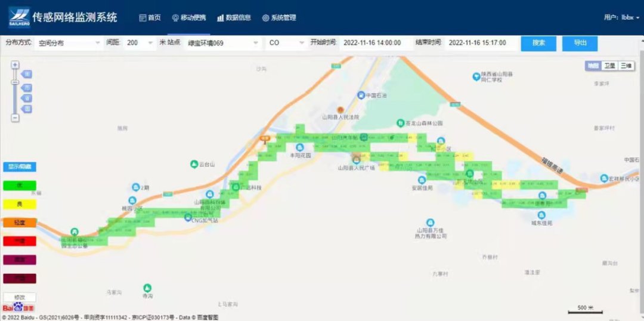The height and width of the screenshot is (321, 644).
Task: Switch map to 卫星 satellite view
Action: pos(609,66)
